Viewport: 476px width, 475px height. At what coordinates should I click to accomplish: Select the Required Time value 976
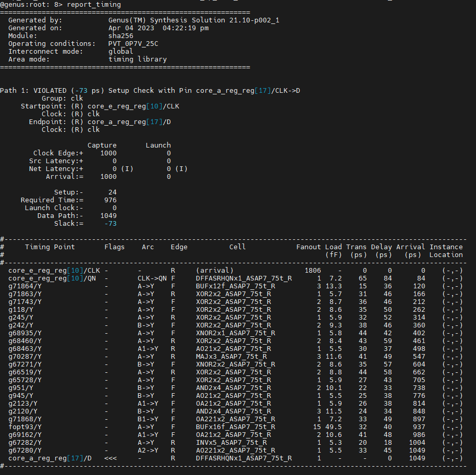tap(111, 200)
